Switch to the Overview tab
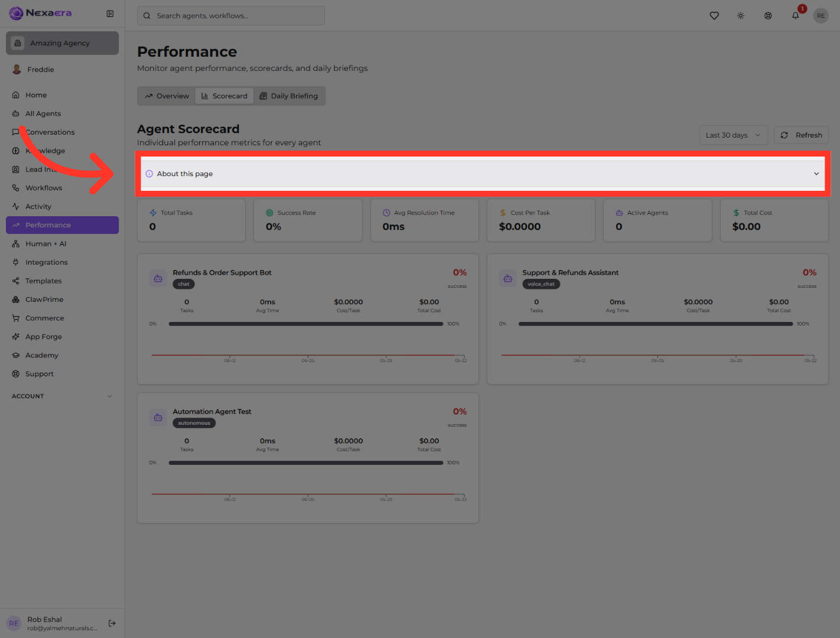The image size is (840, 638). 167,96
